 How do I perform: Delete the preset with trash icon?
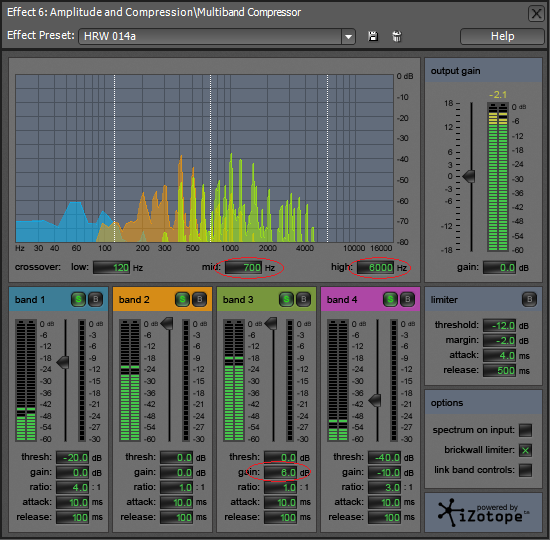click(397, 36)
